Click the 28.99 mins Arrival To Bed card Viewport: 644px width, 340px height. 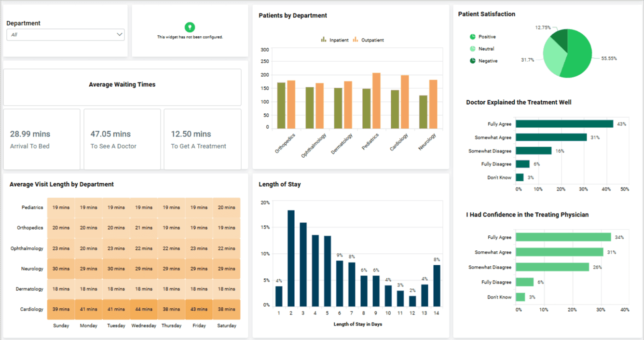pyautogui.click(x=41, y=139)
